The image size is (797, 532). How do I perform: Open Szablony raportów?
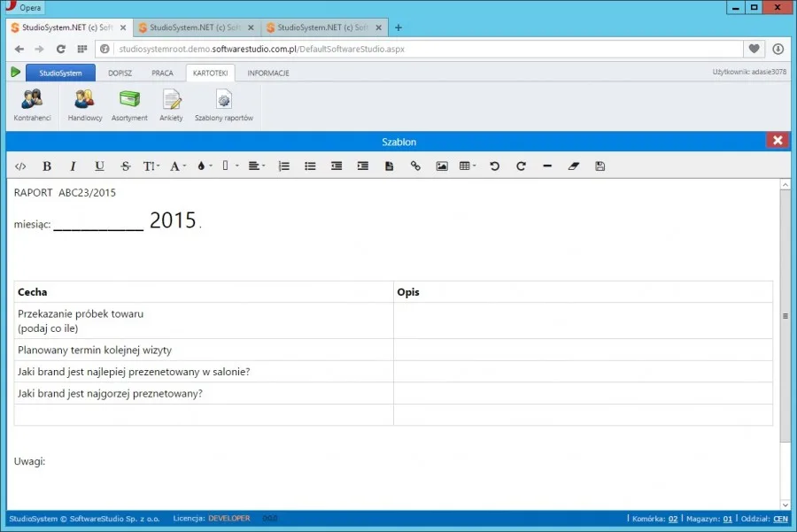(x=224, y=105)
